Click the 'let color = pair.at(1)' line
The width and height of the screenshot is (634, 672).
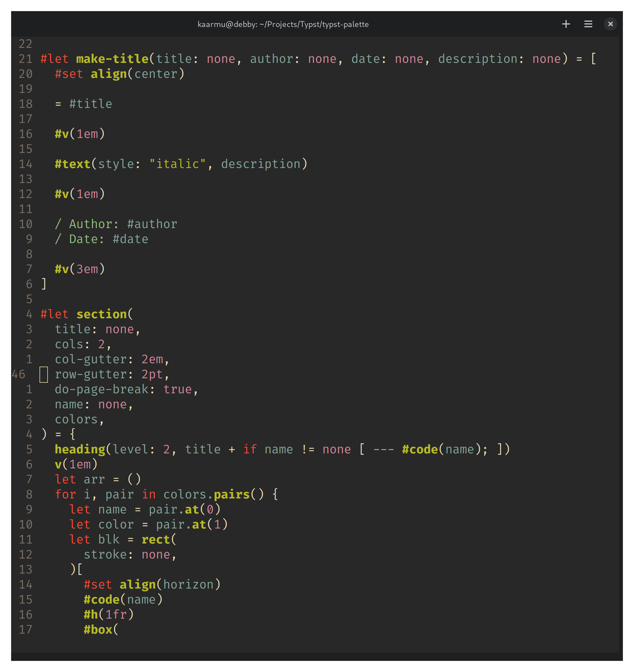[x=149, y=524]
